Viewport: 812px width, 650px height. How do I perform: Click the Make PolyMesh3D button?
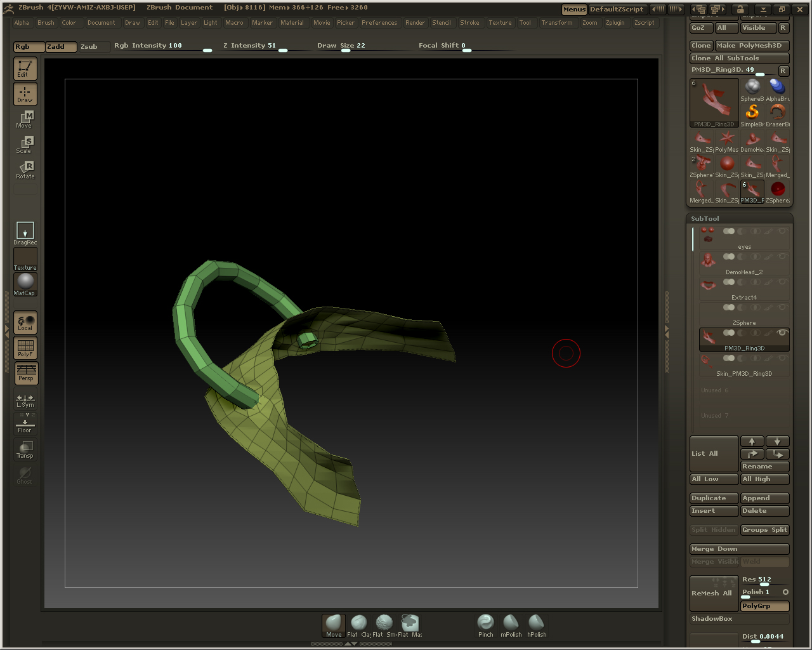tap(752, 46)
